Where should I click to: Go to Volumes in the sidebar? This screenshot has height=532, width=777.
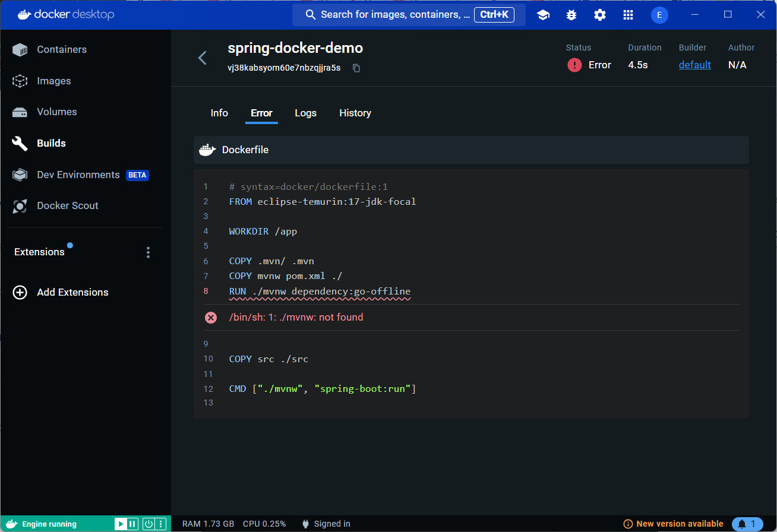pos(57,112)
